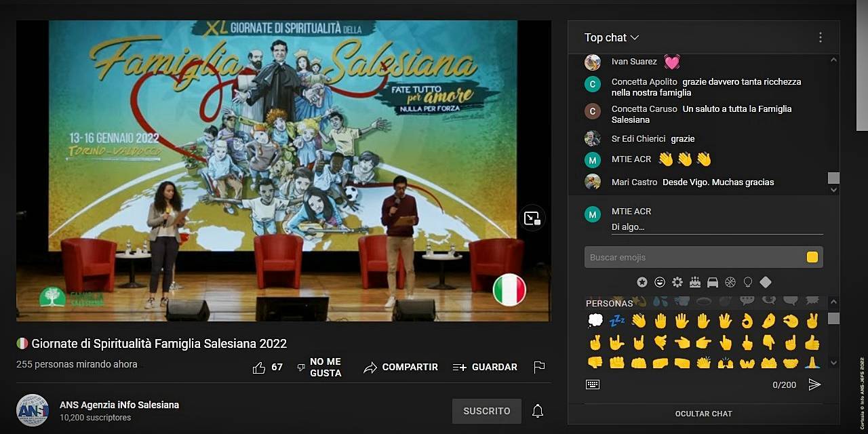Viewport: 868px width, 434px height.
Task: Select the OK hand emoji
Action: pyautogui.click(x=747, y=321)
